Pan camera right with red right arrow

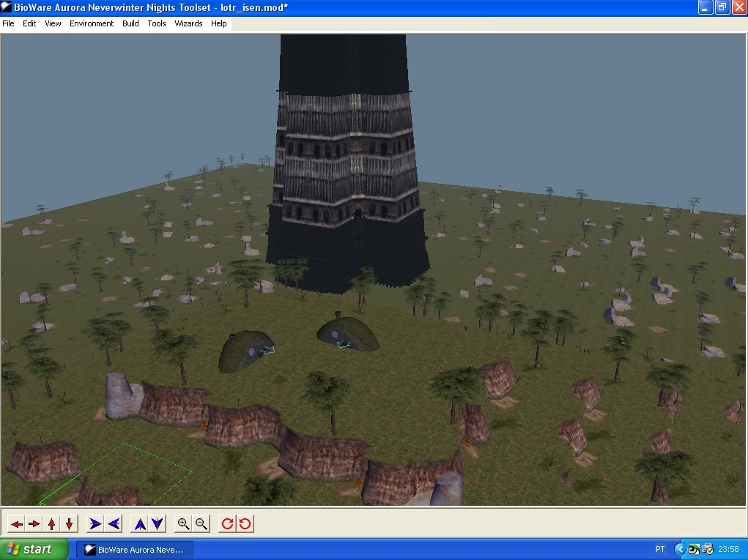(34, 523)
